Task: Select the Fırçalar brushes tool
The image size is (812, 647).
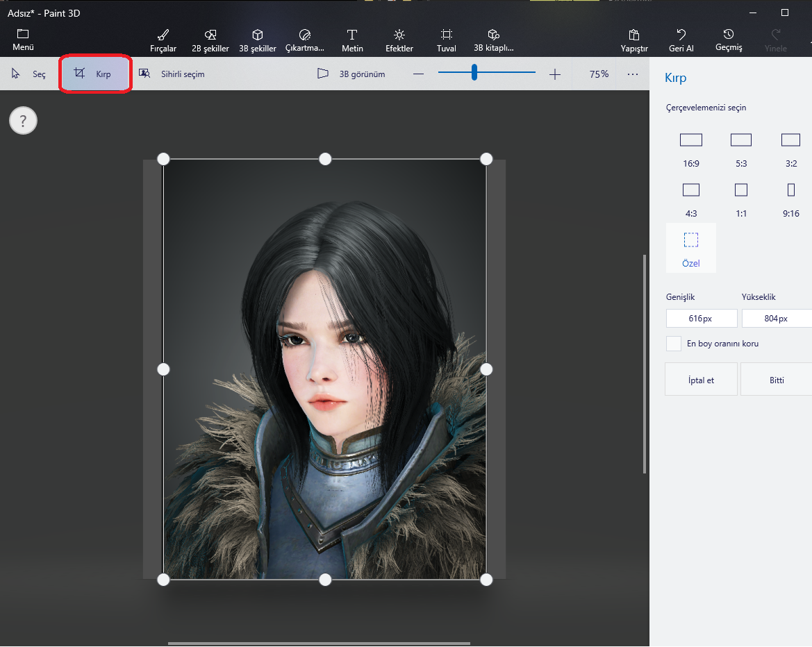Action: (x=163, y=40)
